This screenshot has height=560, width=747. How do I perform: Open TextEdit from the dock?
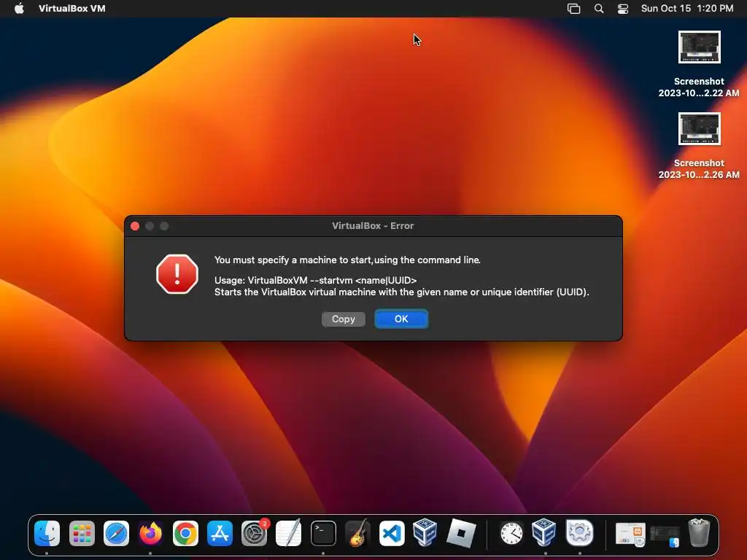tap(289, 533)
